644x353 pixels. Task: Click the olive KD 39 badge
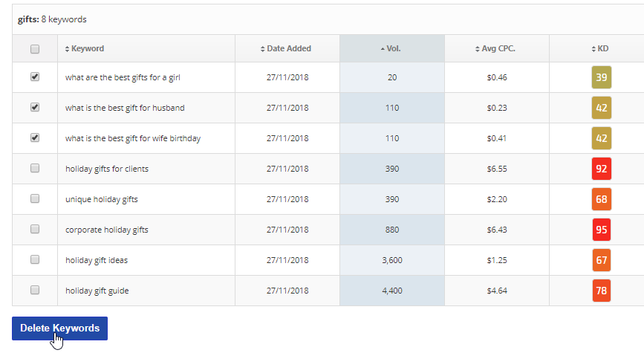[602, 77]
